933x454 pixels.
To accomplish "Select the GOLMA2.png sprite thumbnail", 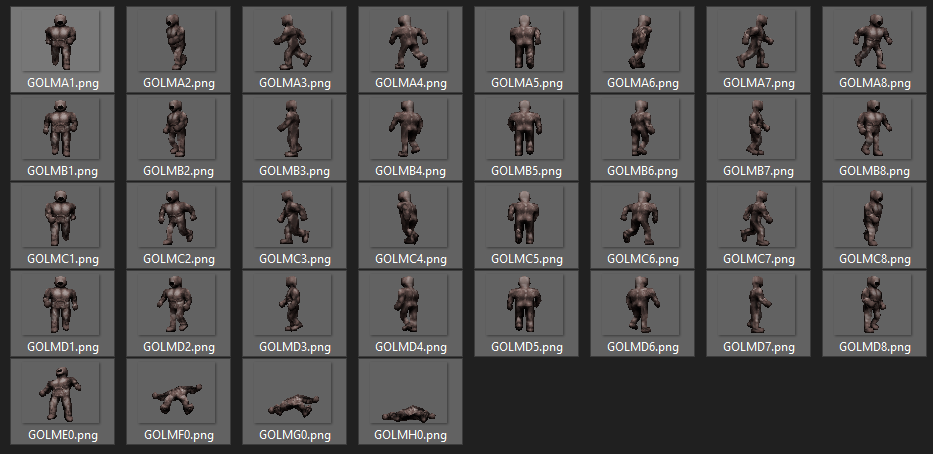I will tap(177, 42).
